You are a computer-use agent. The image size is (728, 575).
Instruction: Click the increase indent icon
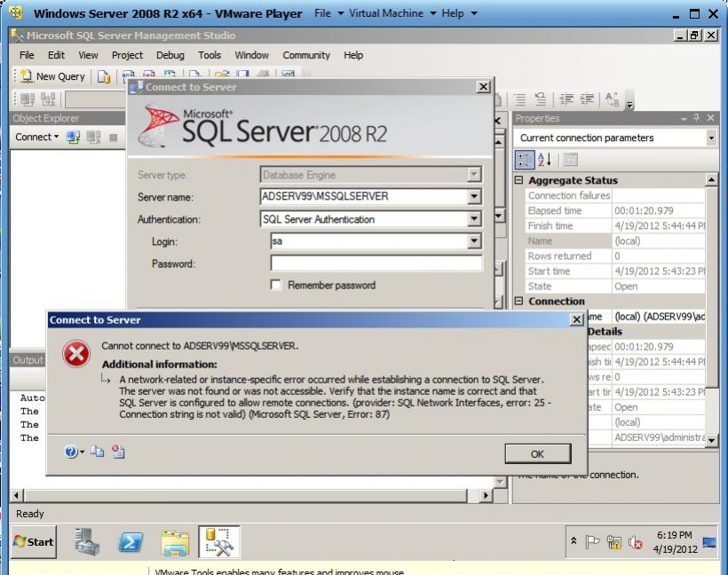(587, 99)
